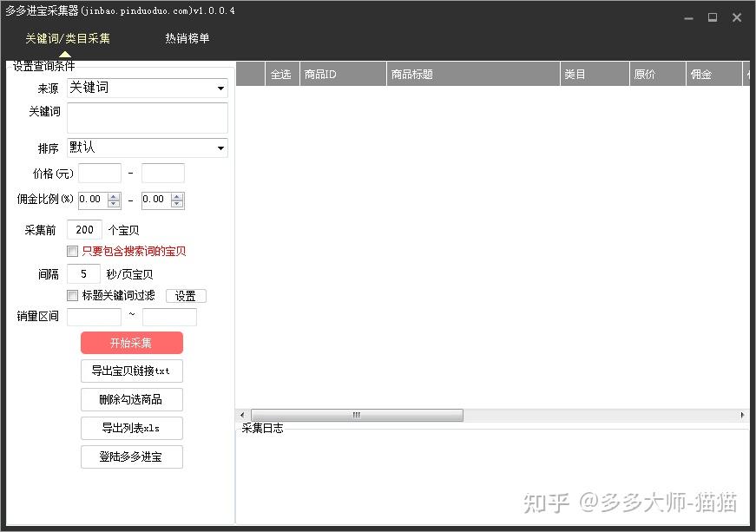Open the 来源 dropdown

click(148, 88)
